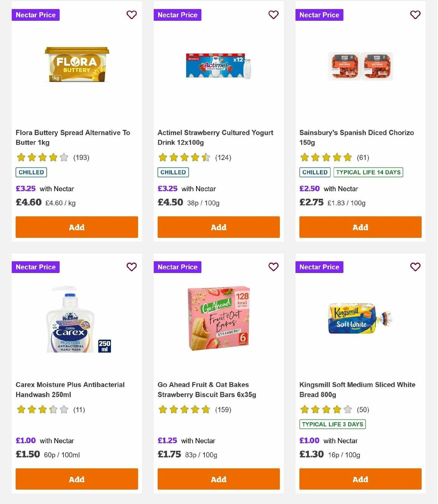
Task: Open the TYPICAL LIFE 3 DAYS tag on Kingsmill
Action: (332, 424)
